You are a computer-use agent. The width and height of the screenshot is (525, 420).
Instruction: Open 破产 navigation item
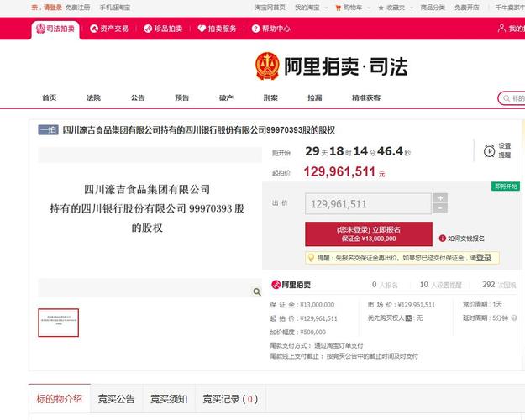pyautogui.click(x=226, y=97)
